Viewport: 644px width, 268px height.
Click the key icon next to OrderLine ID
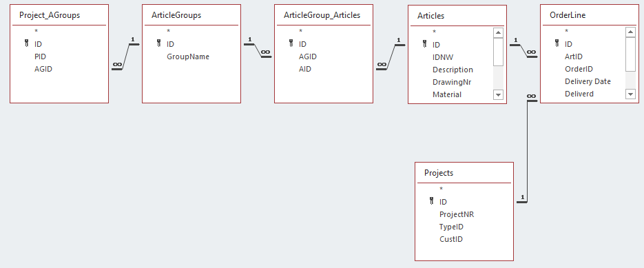[557, 43]
